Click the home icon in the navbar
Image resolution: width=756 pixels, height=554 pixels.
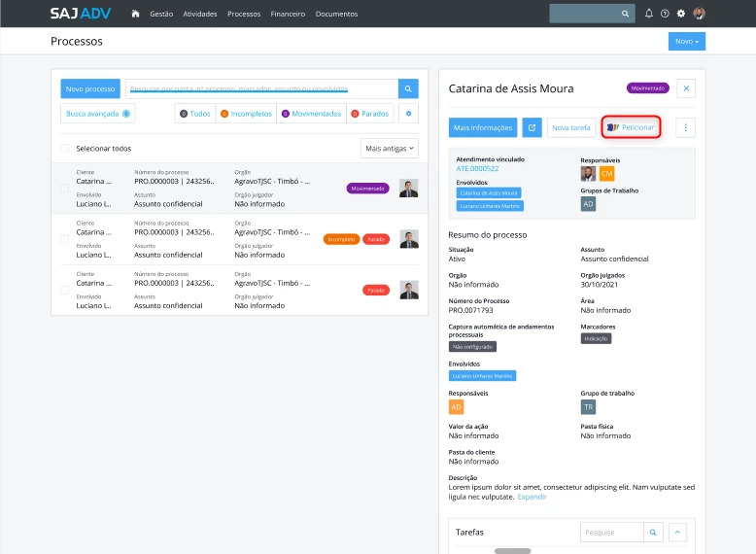click(x=135, y=15)
